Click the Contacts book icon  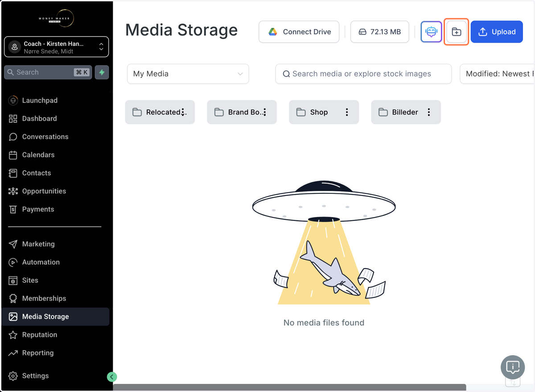(13, 173)
